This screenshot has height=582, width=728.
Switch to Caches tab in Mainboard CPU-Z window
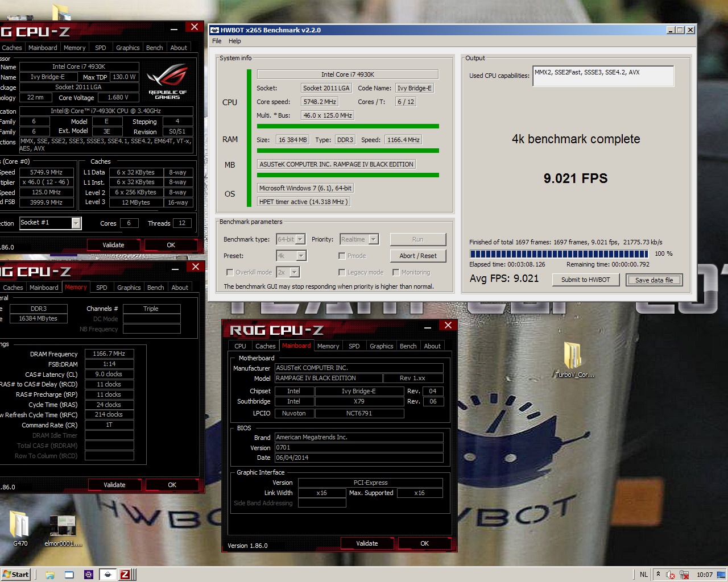pos(265,346)
